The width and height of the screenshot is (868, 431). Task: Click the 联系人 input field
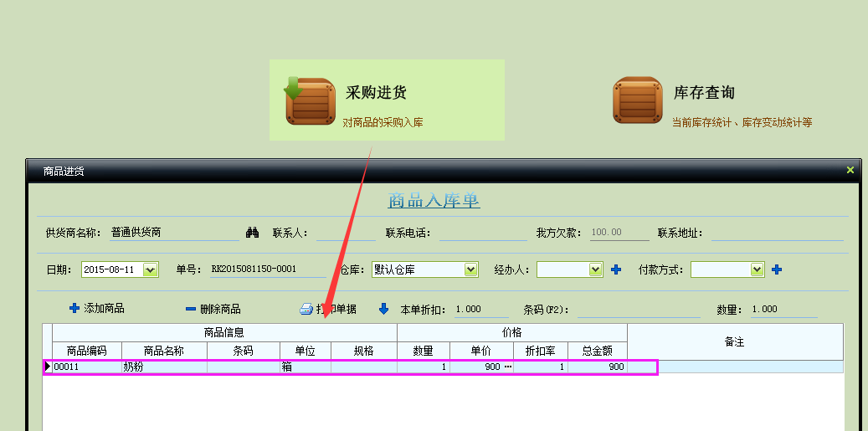(x=346, y=233)
